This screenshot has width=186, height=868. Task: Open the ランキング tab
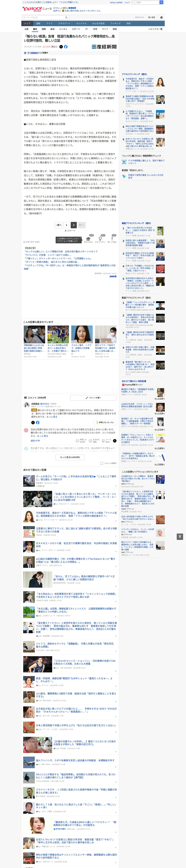click(115, 24)
